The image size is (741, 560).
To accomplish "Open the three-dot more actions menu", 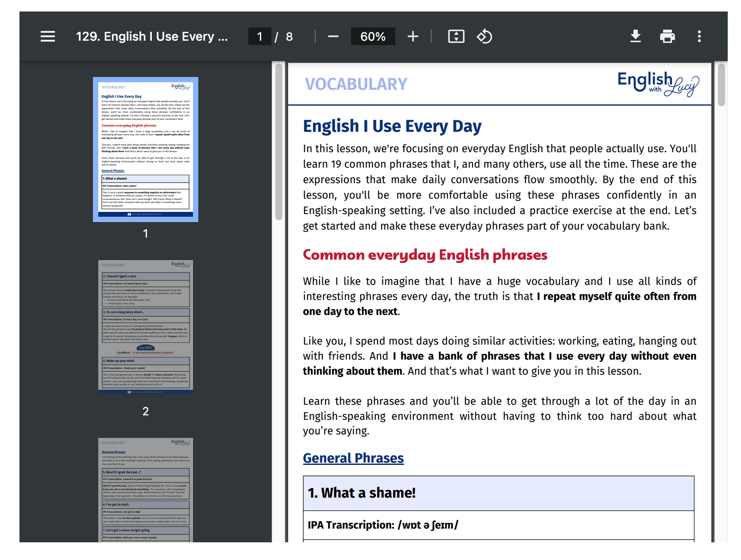I will [x=699, y=36].
